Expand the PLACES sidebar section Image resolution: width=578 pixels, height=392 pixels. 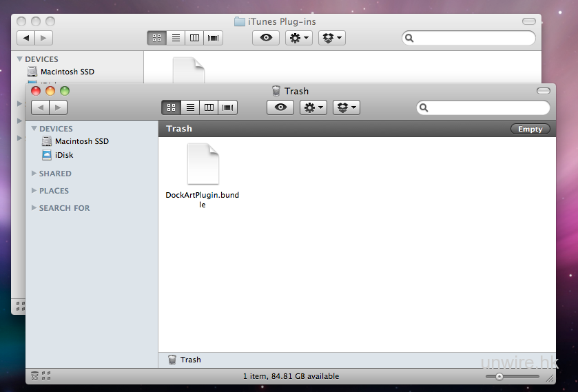coord(34,191)
